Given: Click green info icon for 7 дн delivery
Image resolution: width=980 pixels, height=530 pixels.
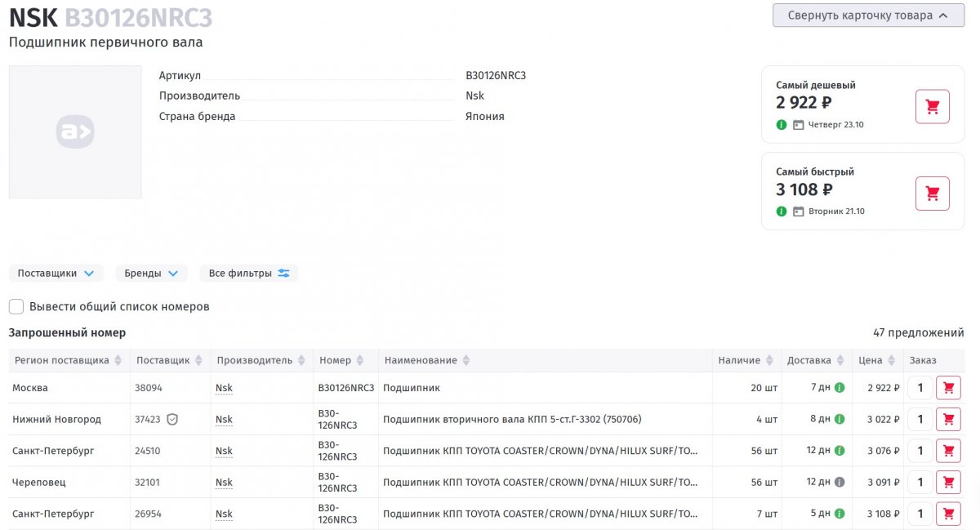Looking at the screenshot, I should [x=840, y=388].
